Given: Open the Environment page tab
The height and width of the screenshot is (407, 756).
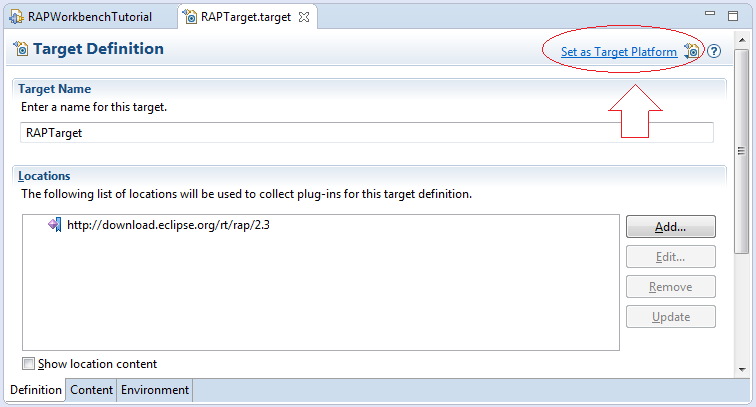Looking at the screenshot, I should [155, 390].
